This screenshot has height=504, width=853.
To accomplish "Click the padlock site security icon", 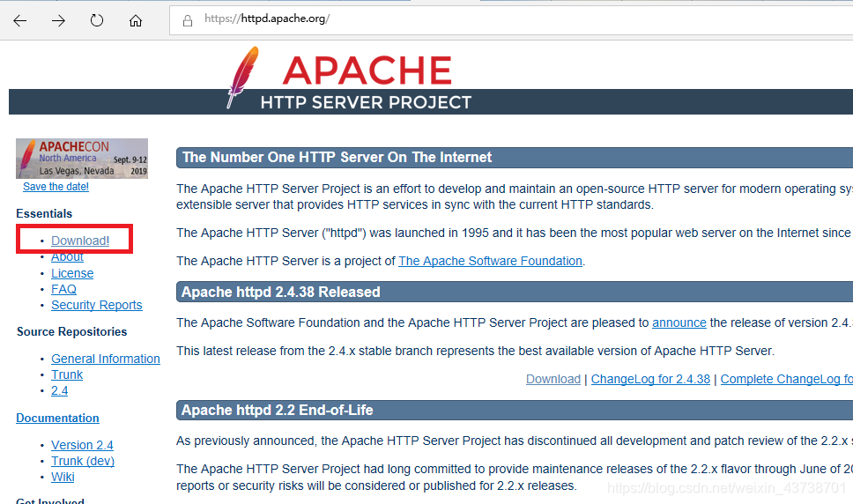I will point(188,20).
